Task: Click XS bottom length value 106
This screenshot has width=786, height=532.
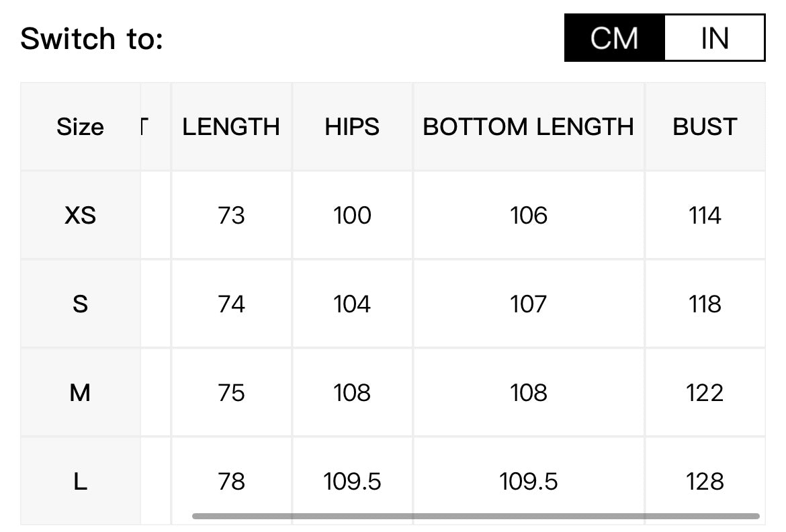Action: point(528,216)
